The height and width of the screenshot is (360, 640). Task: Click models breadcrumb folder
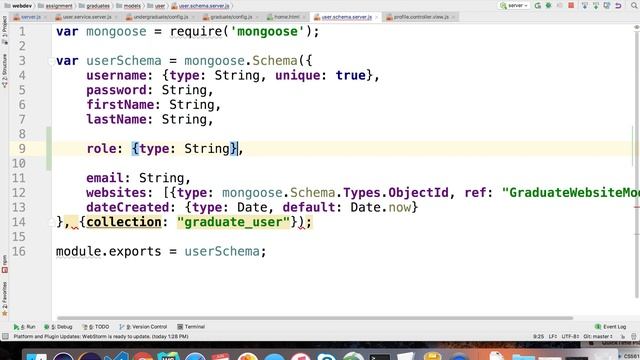click(x=129, y=6)
